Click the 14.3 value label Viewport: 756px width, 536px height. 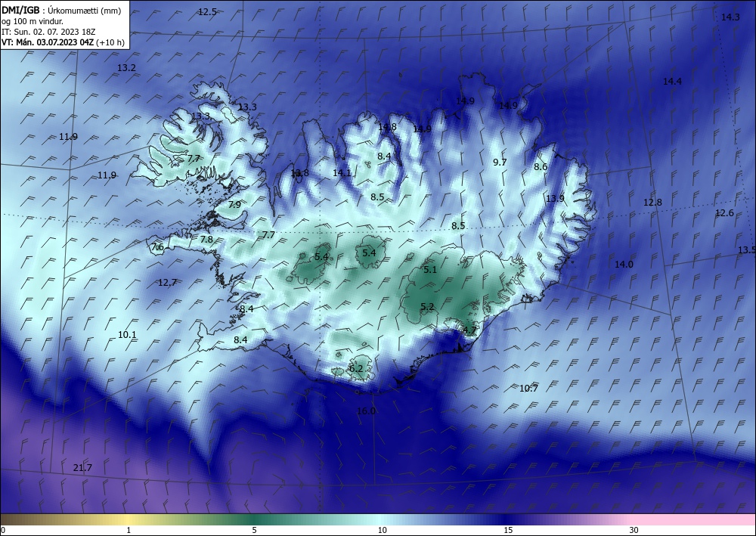(x=730, y=17)
